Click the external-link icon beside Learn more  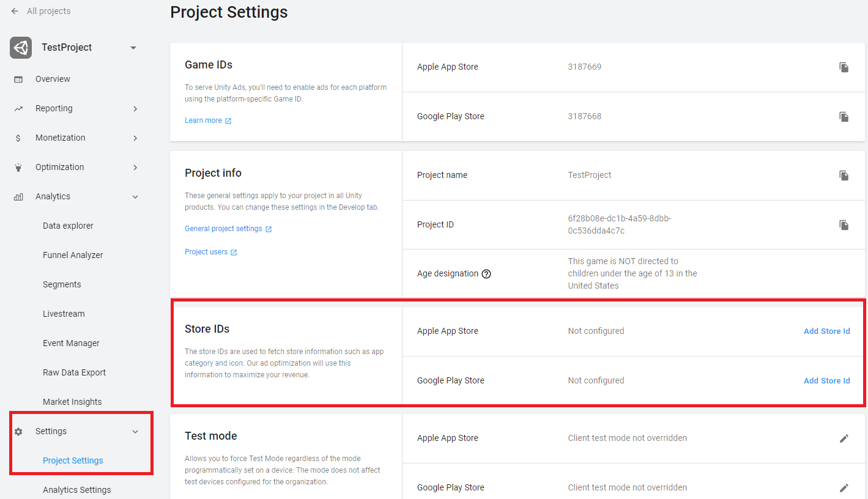coord(228,121)
